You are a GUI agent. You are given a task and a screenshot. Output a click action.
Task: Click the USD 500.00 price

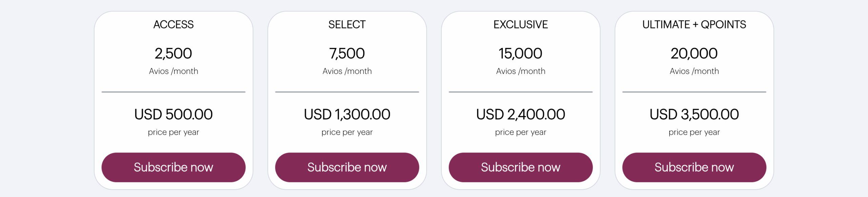(x=173, y=114)
